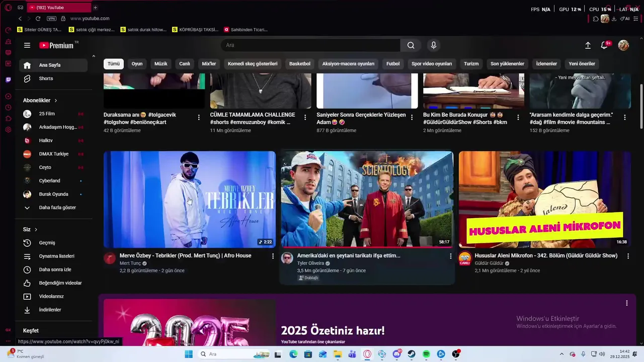Open options menu on 2025 Özetiniz banner

click(x=627, y=303)
